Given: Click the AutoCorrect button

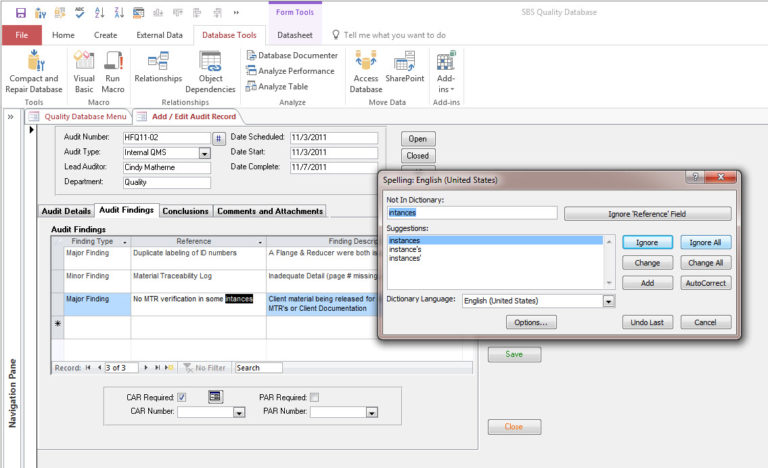Looking at the screenshot, I should (706, 283).
